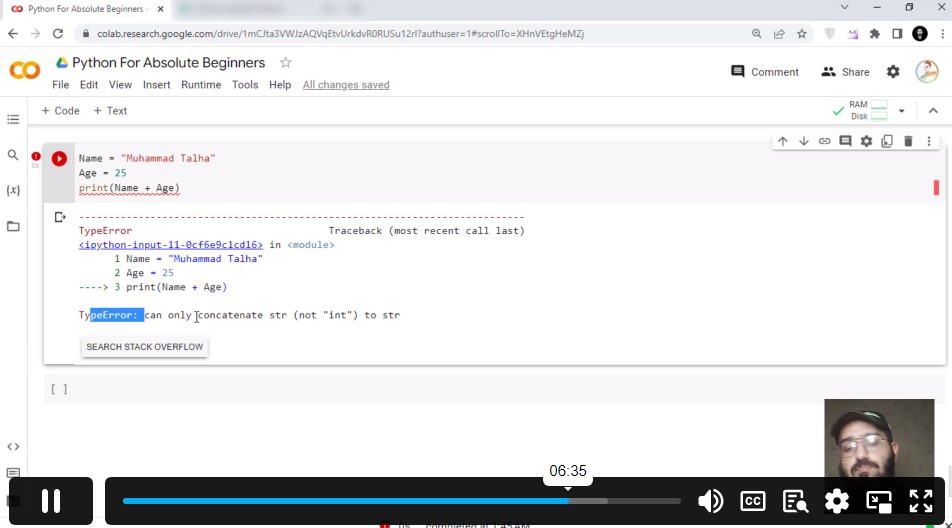Open browser side panel icon
The image size is (952, 528).
pyautogui.click(x=897, y=34)
